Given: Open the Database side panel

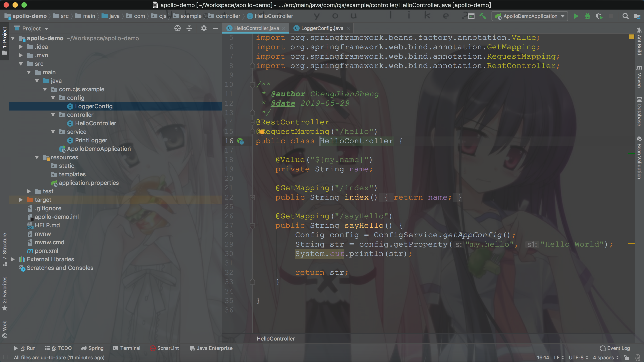Looking at the screenshot, I should click(x=639, y=111).
